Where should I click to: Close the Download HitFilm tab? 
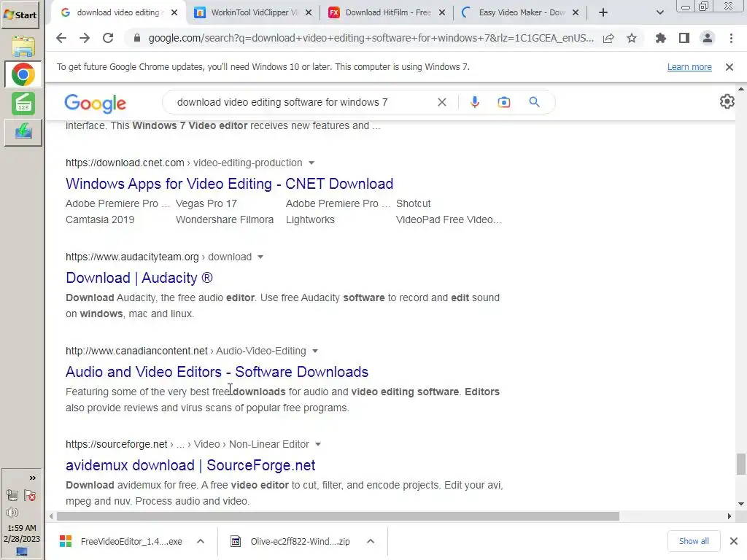click(x=442, y=13)
